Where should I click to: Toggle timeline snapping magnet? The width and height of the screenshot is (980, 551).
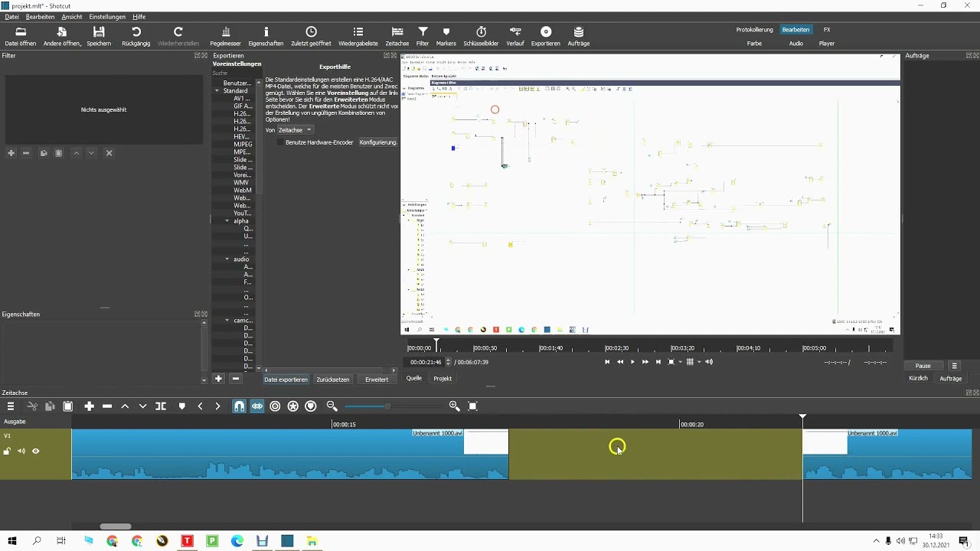point(239,406)
